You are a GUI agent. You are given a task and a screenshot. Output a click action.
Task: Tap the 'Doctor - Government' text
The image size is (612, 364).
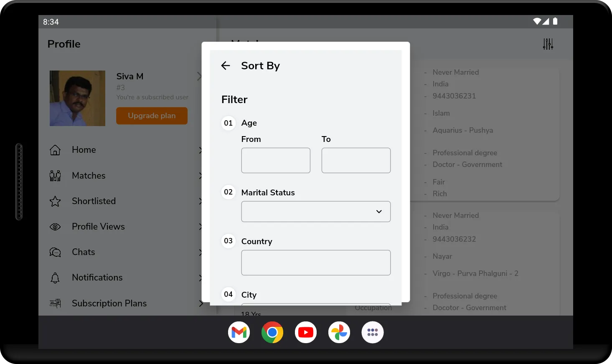coord(467,164)
